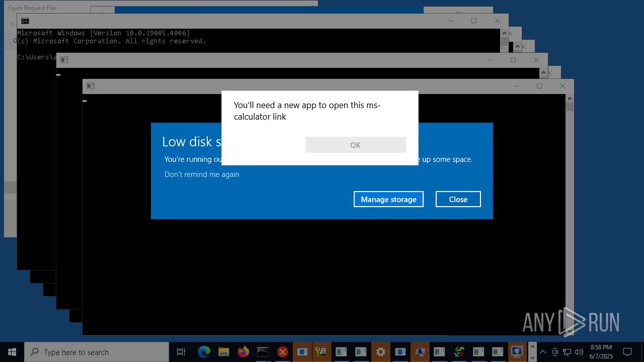Click the Microsoft Windows version text line
This screenshot has height=362, width=644.
click(104, 33)
